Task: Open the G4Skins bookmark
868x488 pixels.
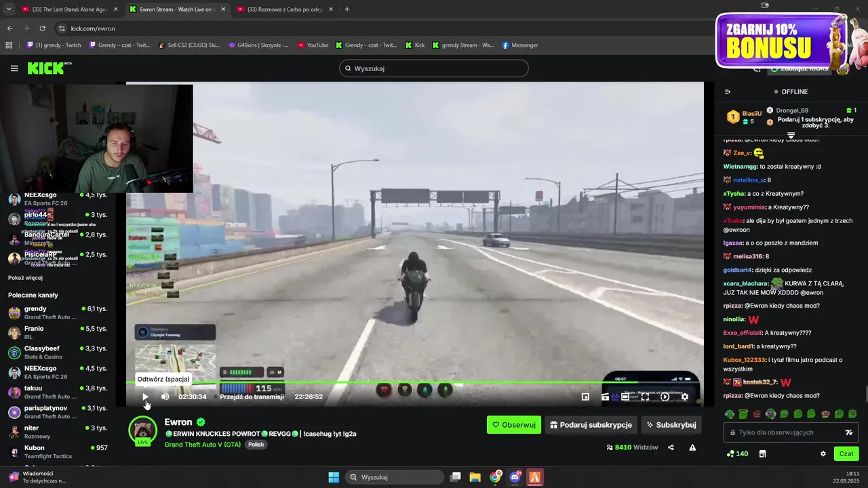Action: (258, 45)
